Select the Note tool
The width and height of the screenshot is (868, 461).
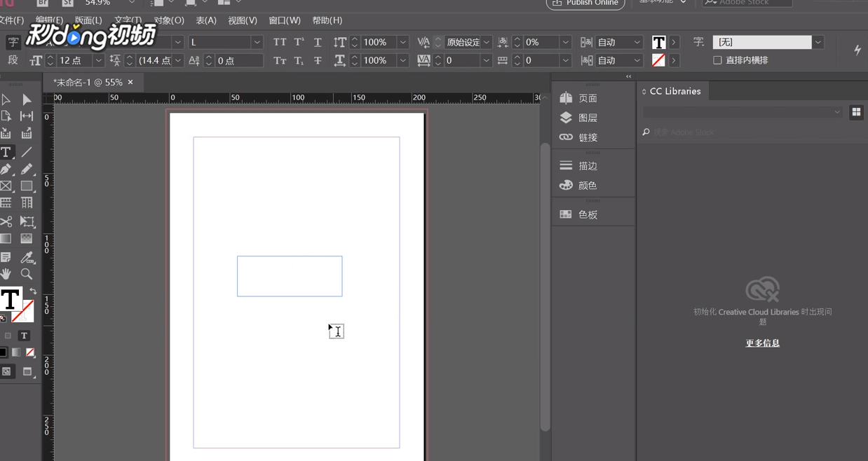[x=6, y=257]
